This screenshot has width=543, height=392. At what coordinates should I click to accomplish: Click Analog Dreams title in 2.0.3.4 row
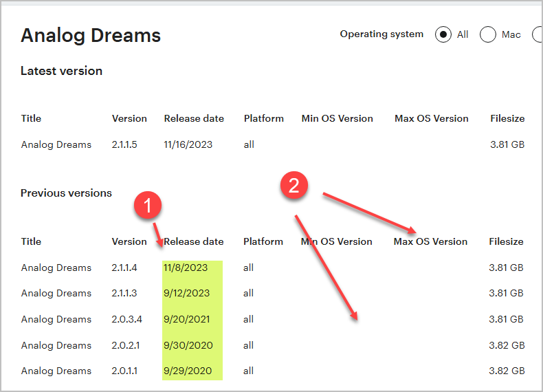56,319
